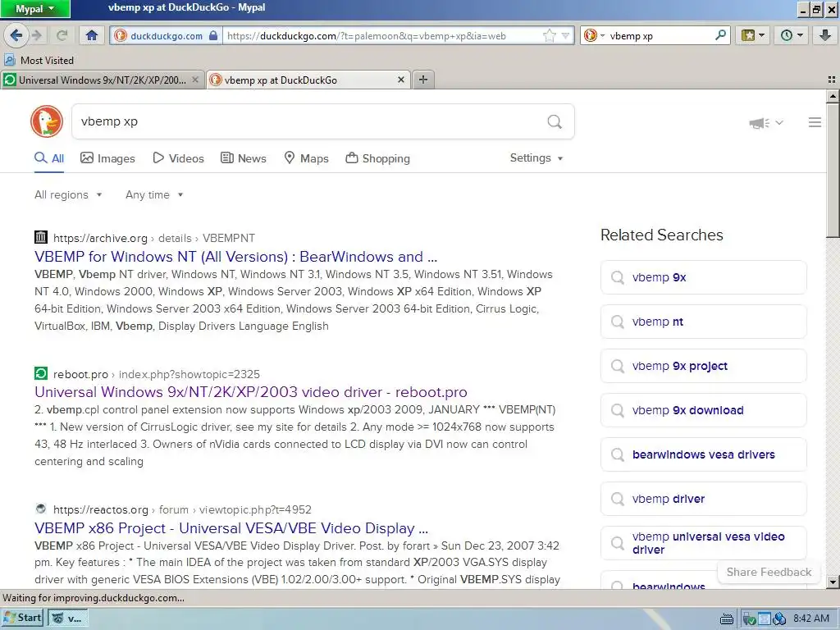
Task: Go to the Home page icon
Action: click(92, 35)
